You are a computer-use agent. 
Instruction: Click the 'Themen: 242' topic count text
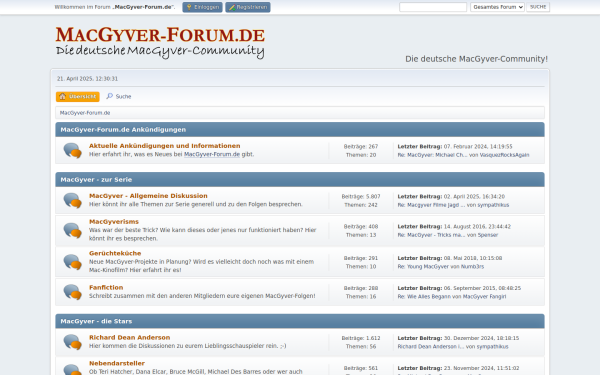(361, 205)
